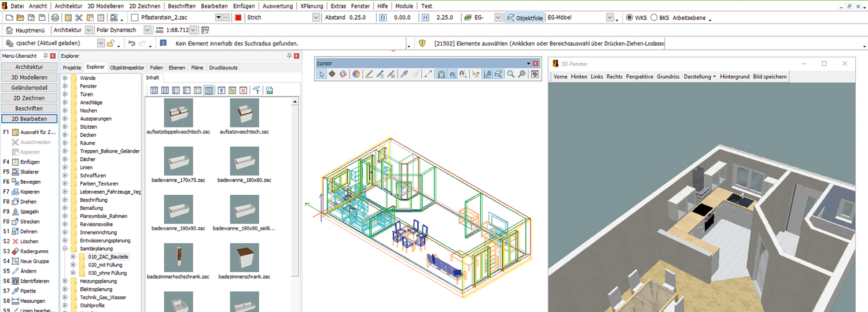
Task: Open the XPlanung menu
Action: pos(311,6)
